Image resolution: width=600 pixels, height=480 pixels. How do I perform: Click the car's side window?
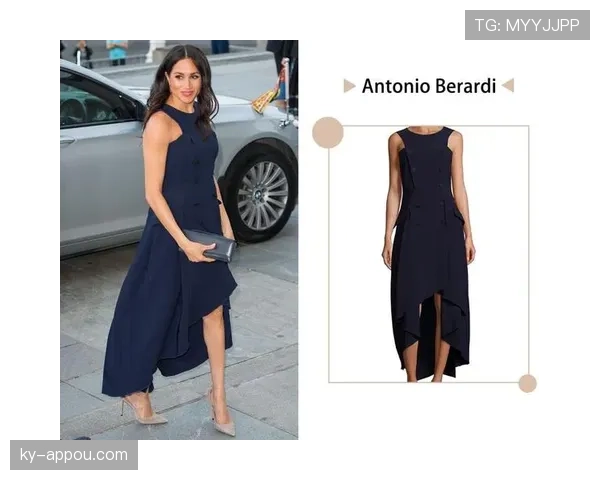(x=96, y=103)
